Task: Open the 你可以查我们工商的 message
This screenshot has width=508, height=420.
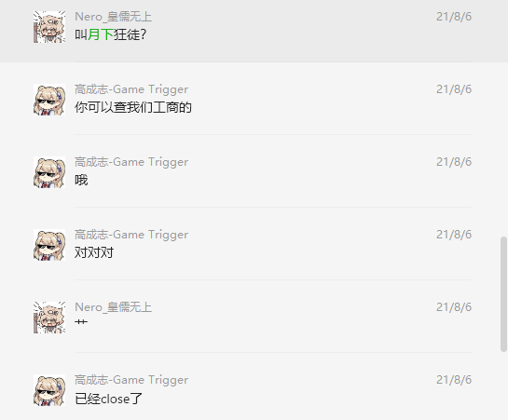Action: click(x=254, y=99)
